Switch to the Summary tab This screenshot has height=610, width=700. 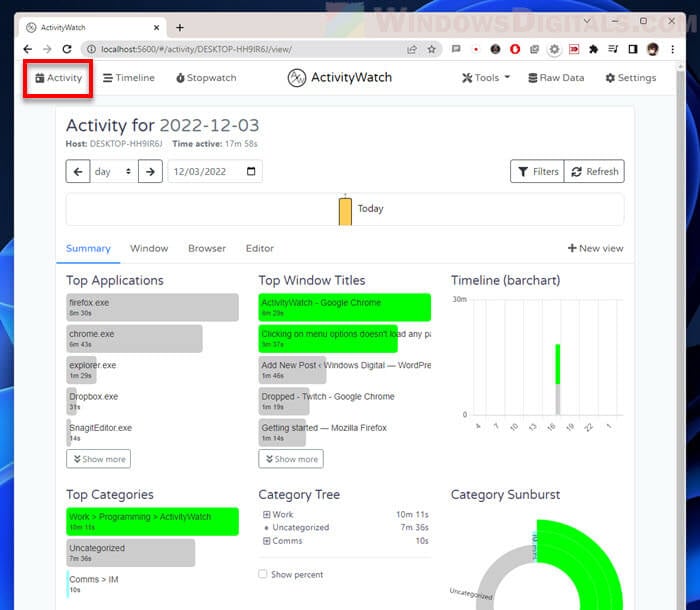(x=88, y=249)
